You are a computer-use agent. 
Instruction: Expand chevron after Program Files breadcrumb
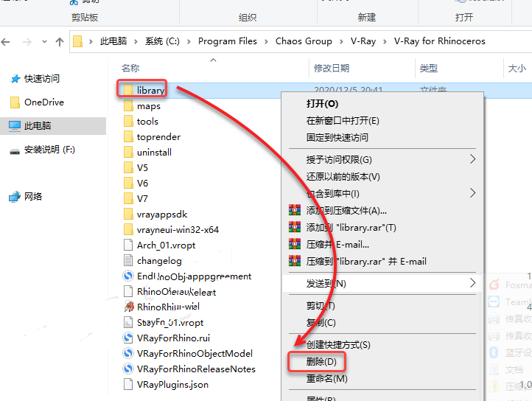point(266,41)
